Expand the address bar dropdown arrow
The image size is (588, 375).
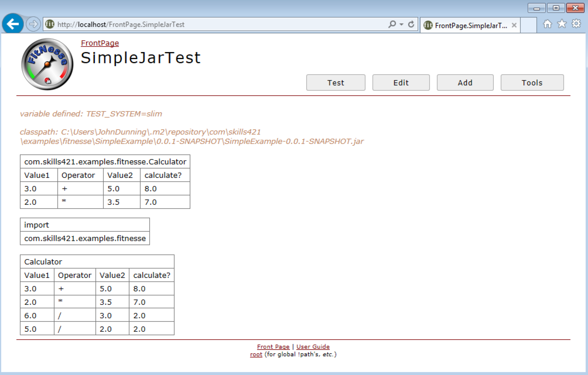(x=401, y=24)
